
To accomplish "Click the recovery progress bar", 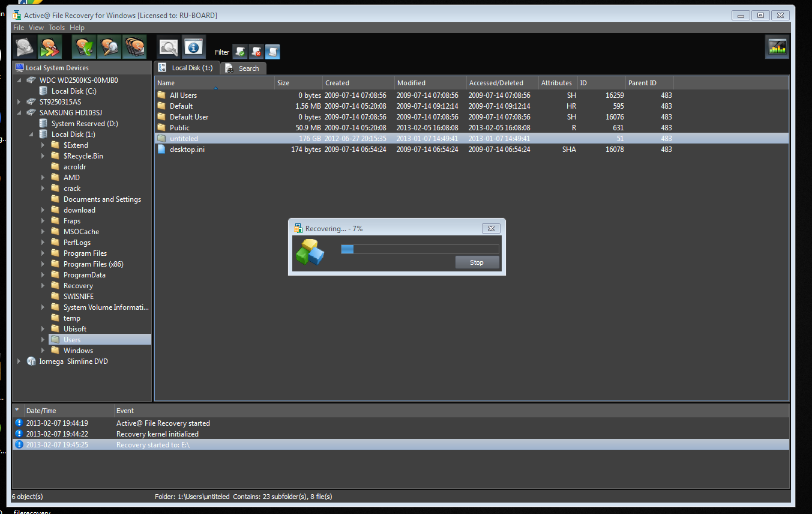I will pyautogui.click(x=420, y=249).
